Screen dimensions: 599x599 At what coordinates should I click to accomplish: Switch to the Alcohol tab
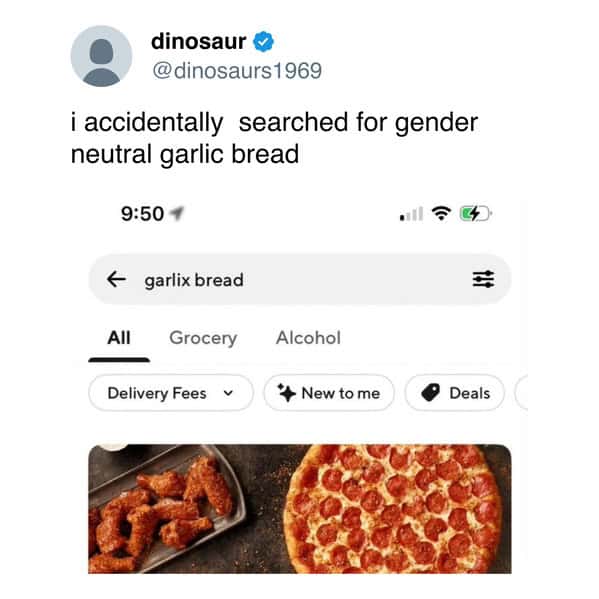click(308, 338)
